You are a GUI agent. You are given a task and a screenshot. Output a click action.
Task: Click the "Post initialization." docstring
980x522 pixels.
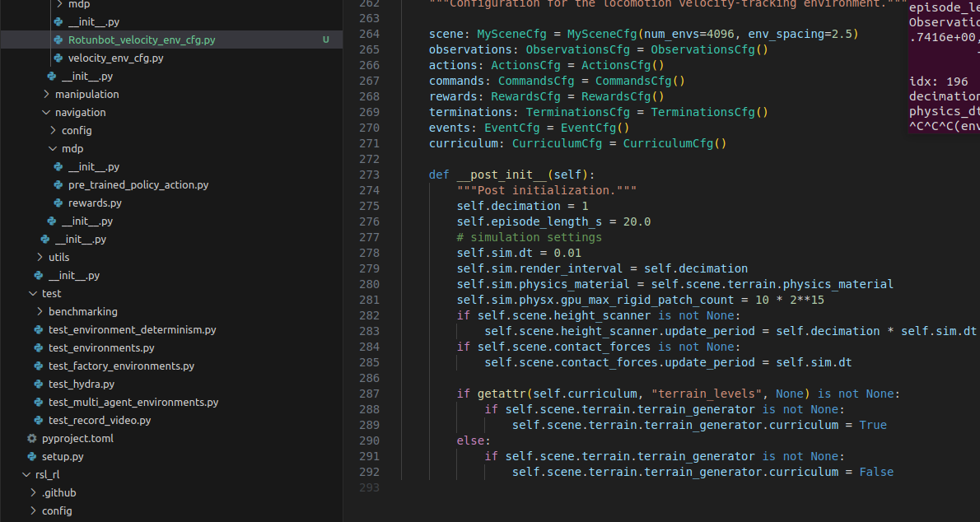pos(546,190)
